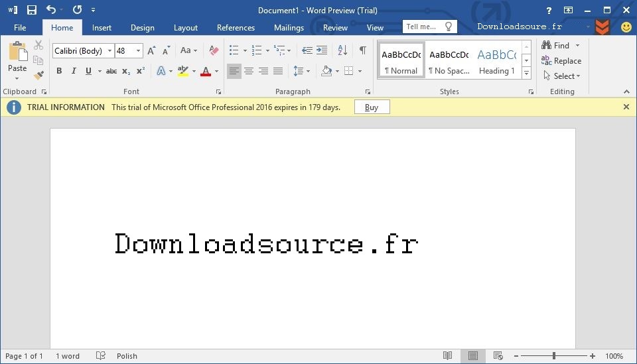Screen dimensions: 637x364
Task: Open the Font dialog launcher
Action: pyautogui.click(x=218, y=92)
